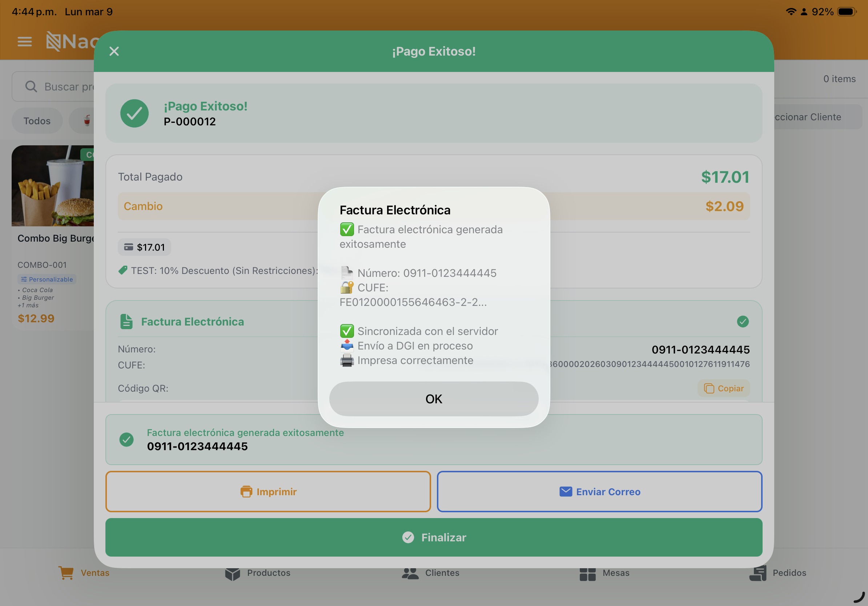Image resolution: width=868 pixels, height=606 pixels.
Task: Click the Imprimir printer button
Action: (x=268, y=491)
